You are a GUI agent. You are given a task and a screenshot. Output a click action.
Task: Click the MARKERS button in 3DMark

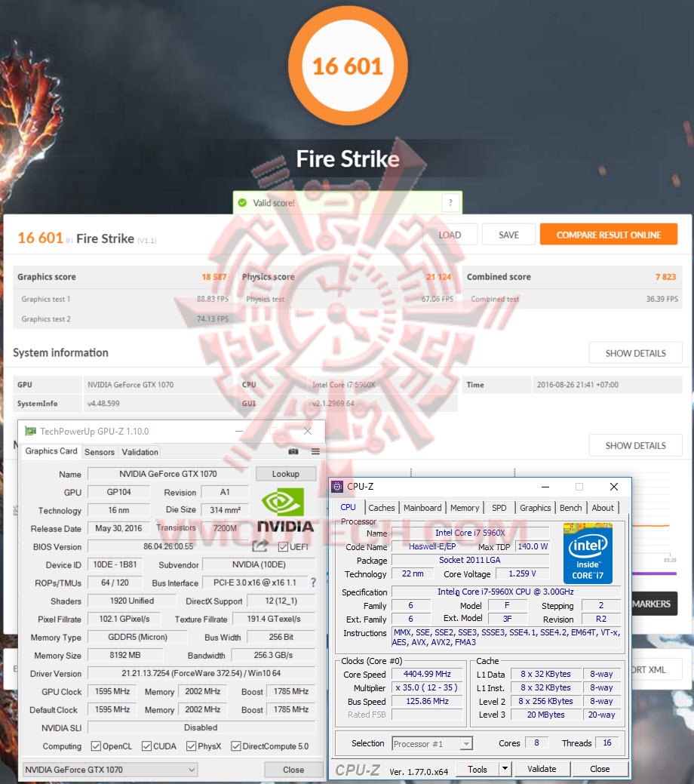(655, 604)
